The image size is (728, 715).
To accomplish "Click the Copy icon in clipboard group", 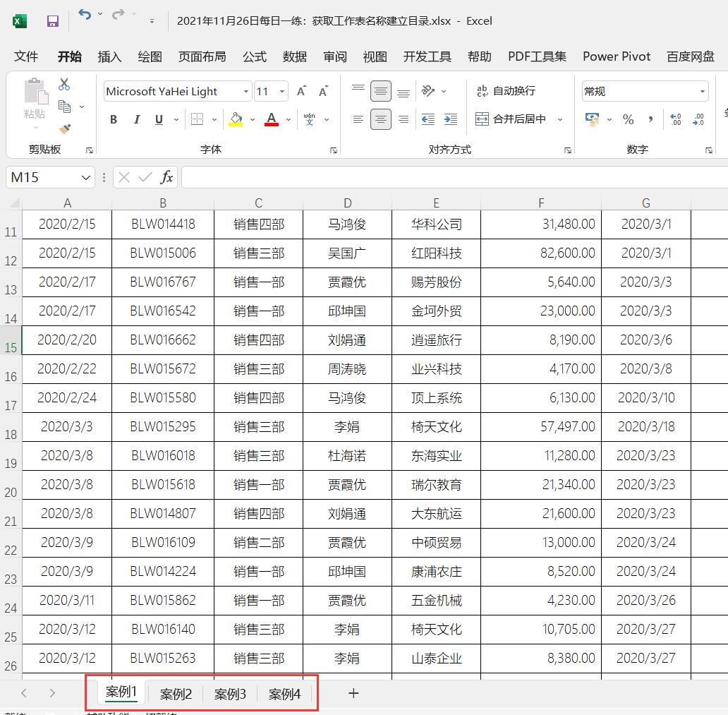I will [64, 107].
